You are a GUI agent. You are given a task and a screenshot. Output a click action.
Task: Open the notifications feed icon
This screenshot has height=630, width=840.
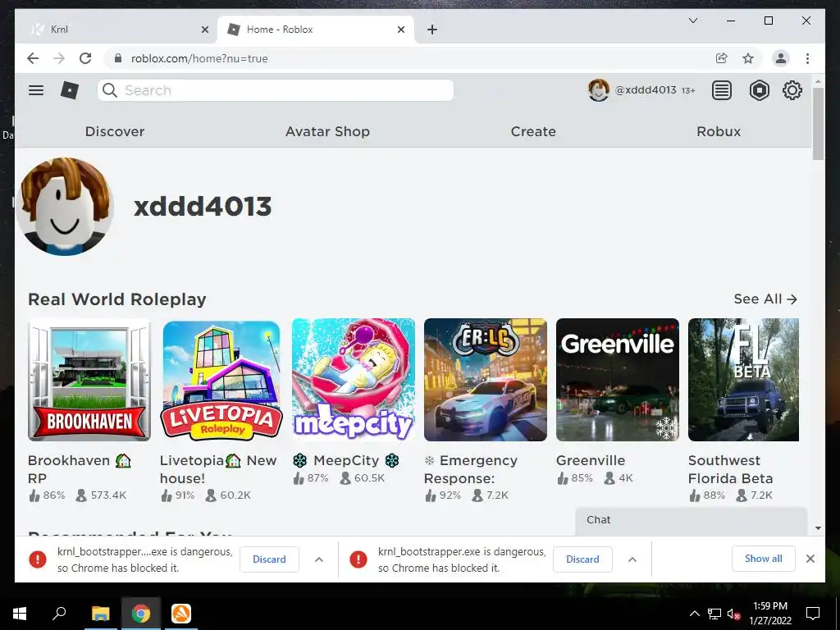[x=722, y=90]
